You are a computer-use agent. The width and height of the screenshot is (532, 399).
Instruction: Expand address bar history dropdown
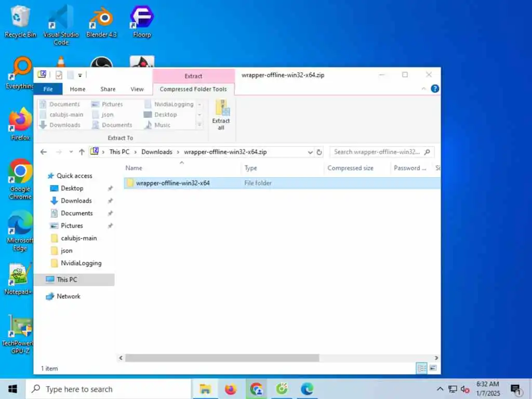point(310,152)
